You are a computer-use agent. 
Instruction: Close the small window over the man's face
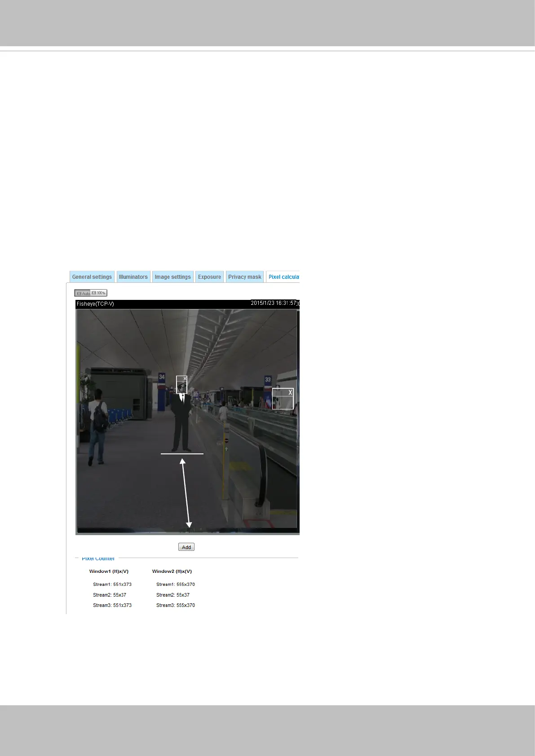click(185, 379)
